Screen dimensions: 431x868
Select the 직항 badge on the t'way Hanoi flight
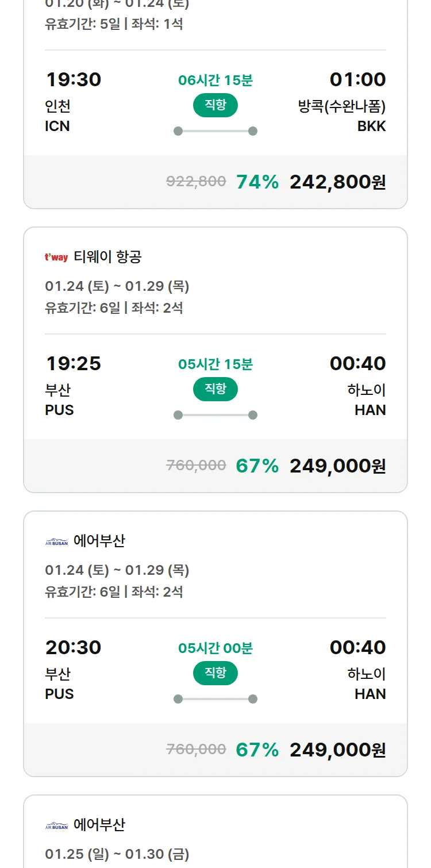(215, 389)
